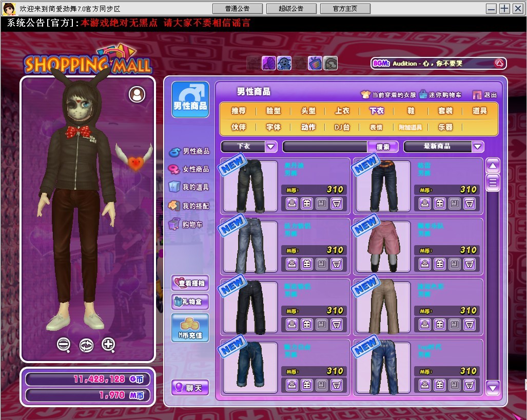The height and width of the screenshot is (420, 527).
Task: Toggle avatar profile icon in preview panel
Action: click(x=137, y=94)
